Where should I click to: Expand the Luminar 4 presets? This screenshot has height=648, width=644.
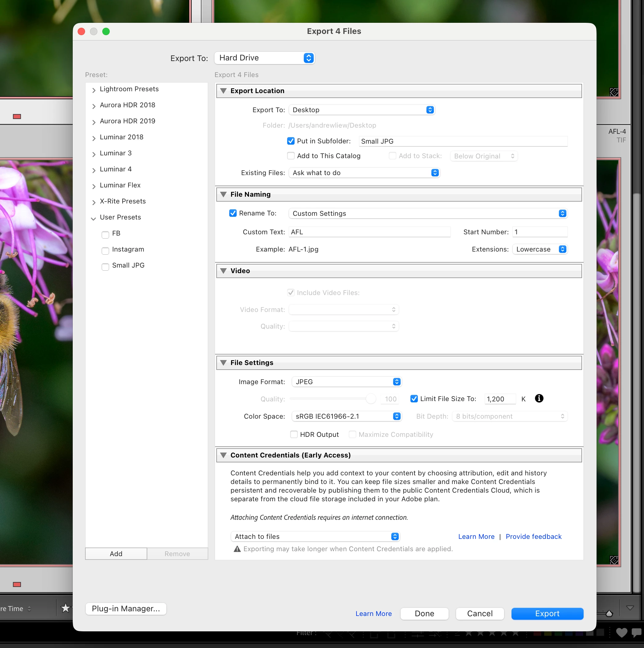pos(94,170)
